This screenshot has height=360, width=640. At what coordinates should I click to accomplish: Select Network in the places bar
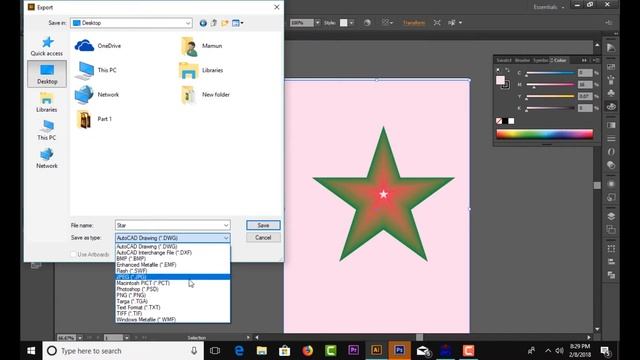[x=47, y=158]
